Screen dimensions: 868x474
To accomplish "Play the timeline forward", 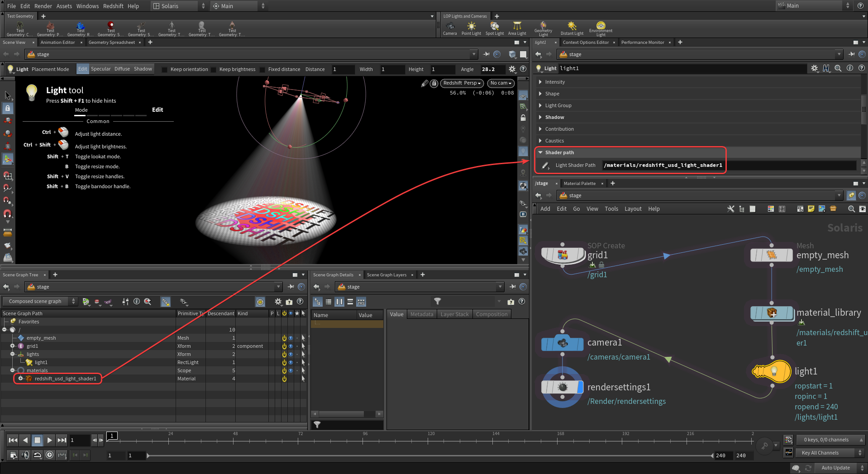I will point(50,440).
